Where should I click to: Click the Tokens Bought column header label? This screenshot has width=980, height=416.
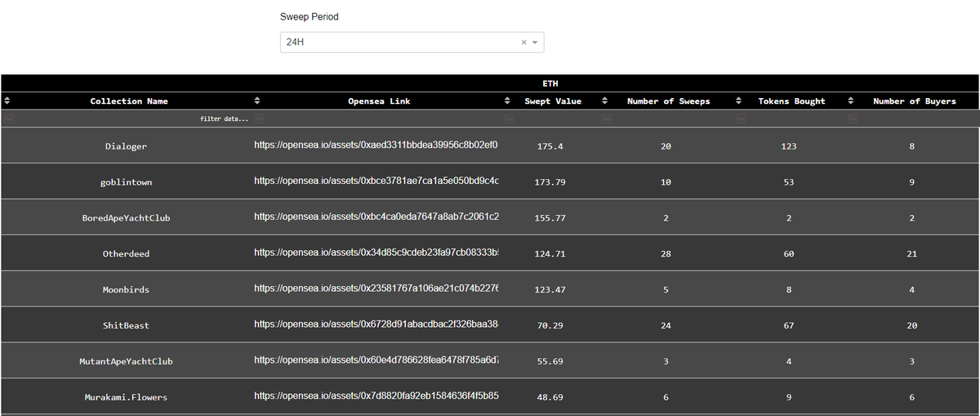point(791,101)
